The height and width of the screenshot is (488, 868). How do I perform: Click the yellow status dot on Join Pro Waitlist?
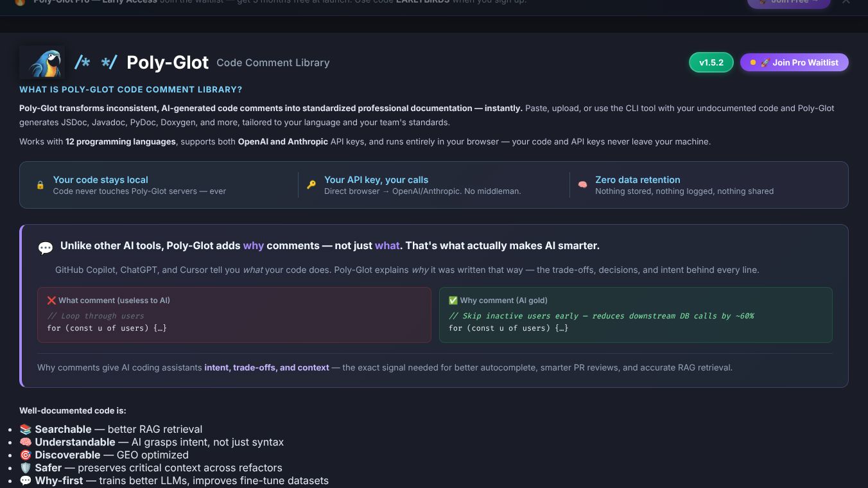point(752,62)
